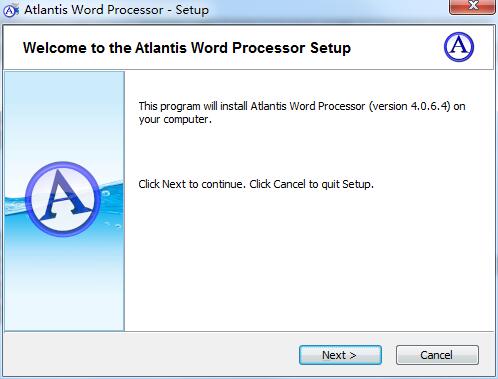
Task: Quit the installer using the Cancel button
Action: [x=437, y=355]
